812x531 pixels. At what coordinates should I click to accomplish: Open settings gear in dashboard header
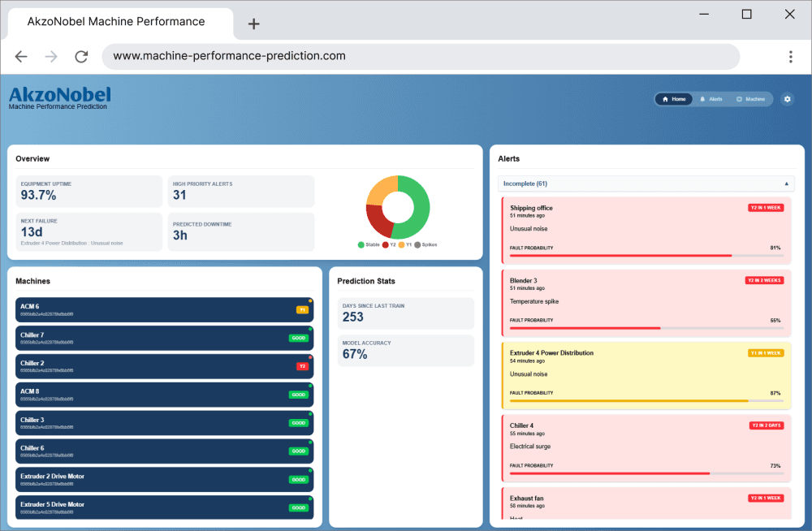(787, 99)
